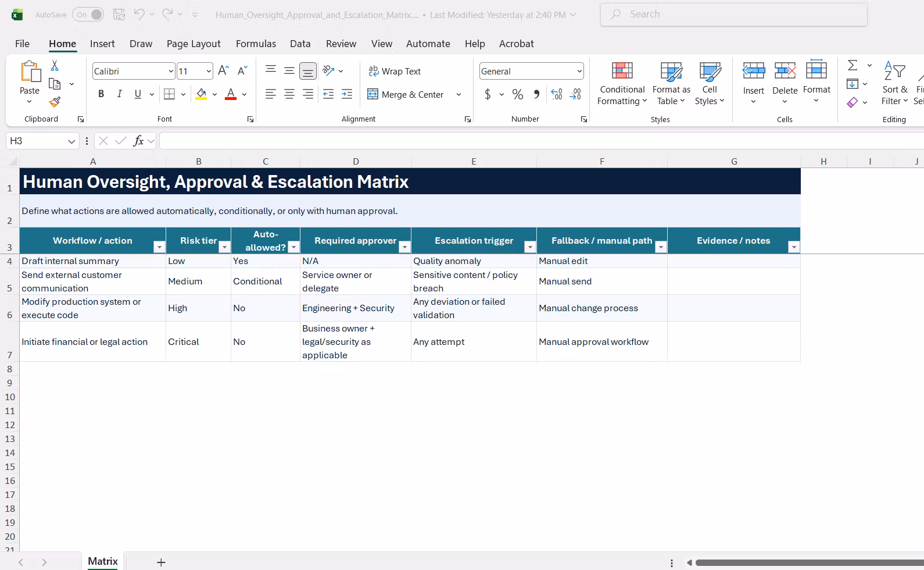Switch to the Page Layout tab
Viewport: 924px width, 570px height.
[194, 44]
